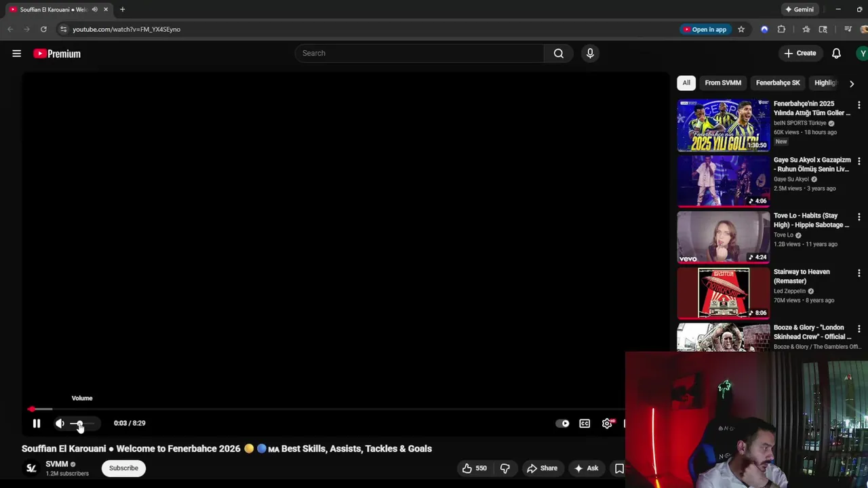
Task: Save video with the bookmark icon
Action: pos(619,468)
